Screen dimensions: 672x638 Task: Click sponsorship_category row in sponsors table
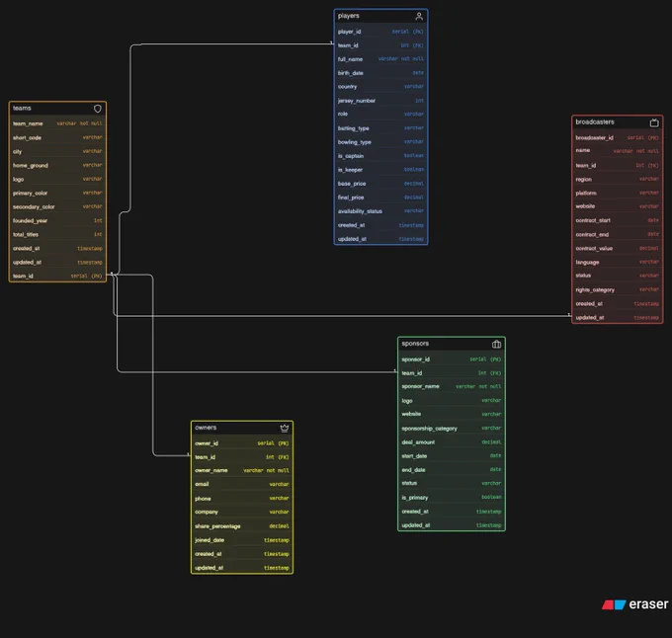click(452, 429)
